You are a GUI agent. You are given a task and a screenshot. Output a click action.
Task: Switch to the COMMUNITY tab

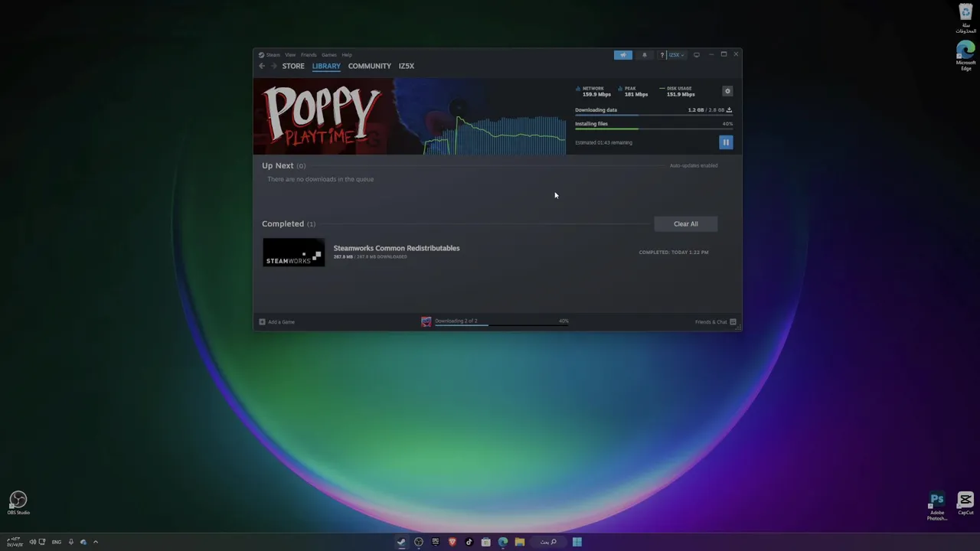tap(370, 66)
